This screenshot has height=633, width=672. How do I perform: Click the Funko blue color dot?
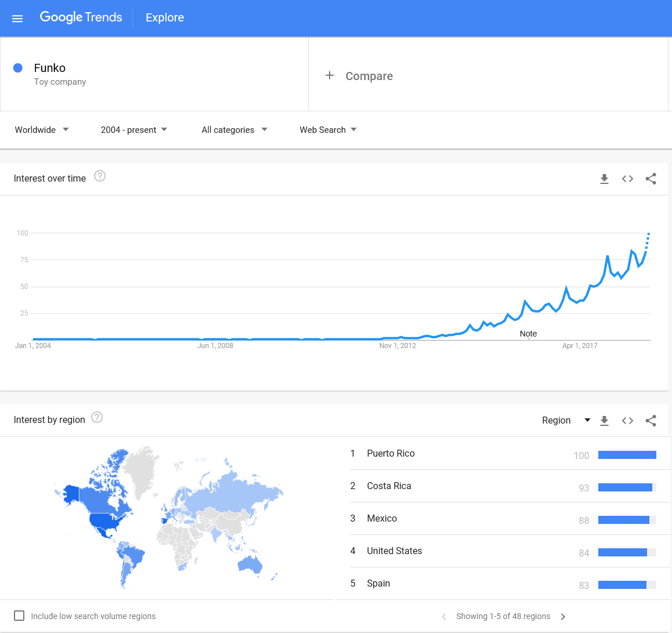click(x=17, y=68)
